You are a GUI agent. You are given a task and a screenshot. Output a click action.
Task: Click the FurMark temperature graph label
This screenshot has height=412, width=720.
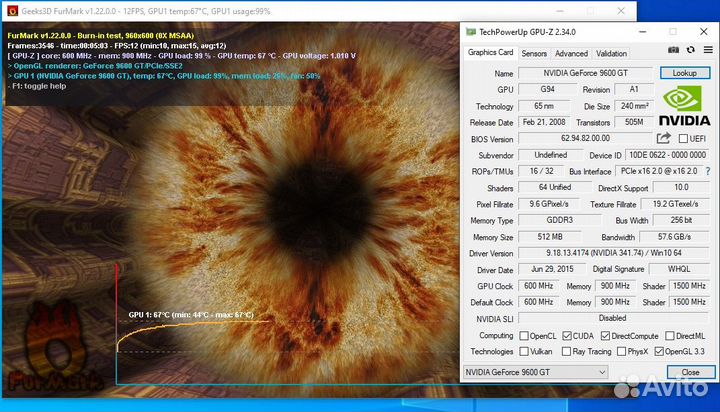coord(191,315)
